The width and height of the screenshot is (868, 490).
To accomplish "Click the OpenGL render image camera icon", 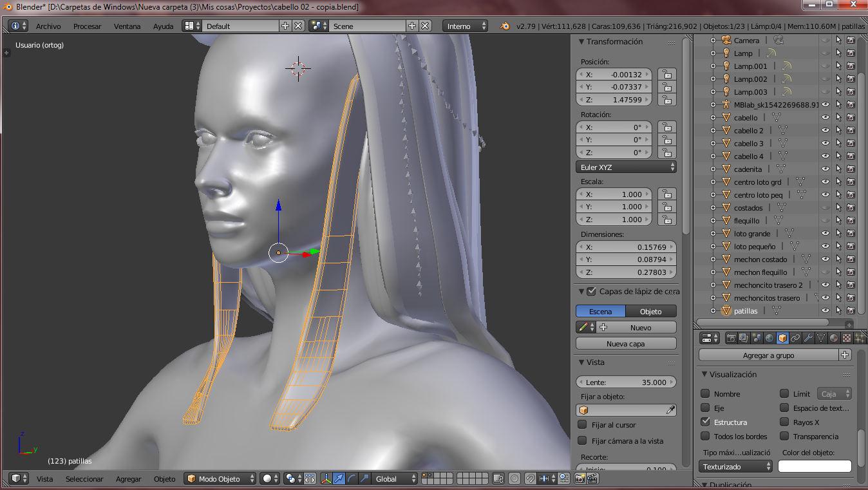I will click(x=580, y=478).
